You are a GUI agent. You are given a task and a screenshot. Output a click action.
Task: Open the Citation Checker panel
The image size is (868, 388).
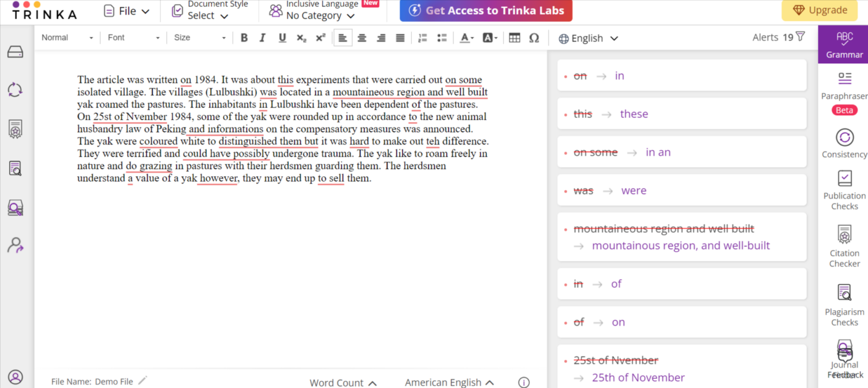click(844, 243)
